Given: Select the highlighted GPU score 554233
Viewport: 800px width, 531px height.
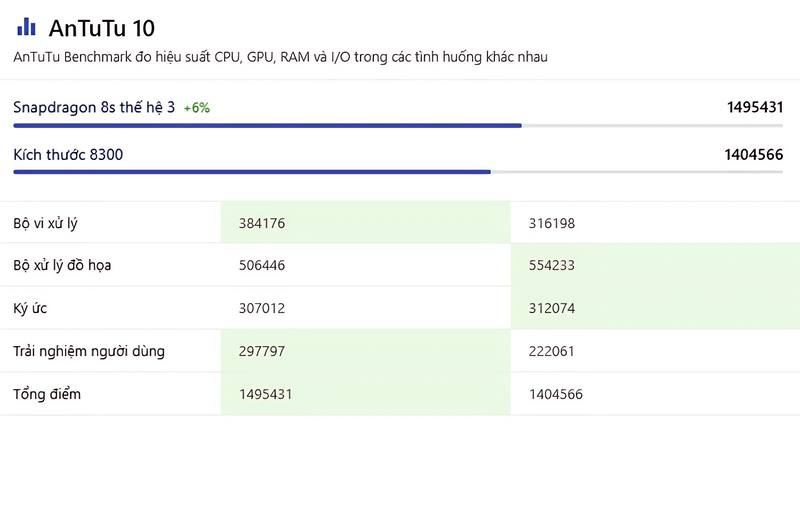Looking at the screenshot, I should point(552,265).
